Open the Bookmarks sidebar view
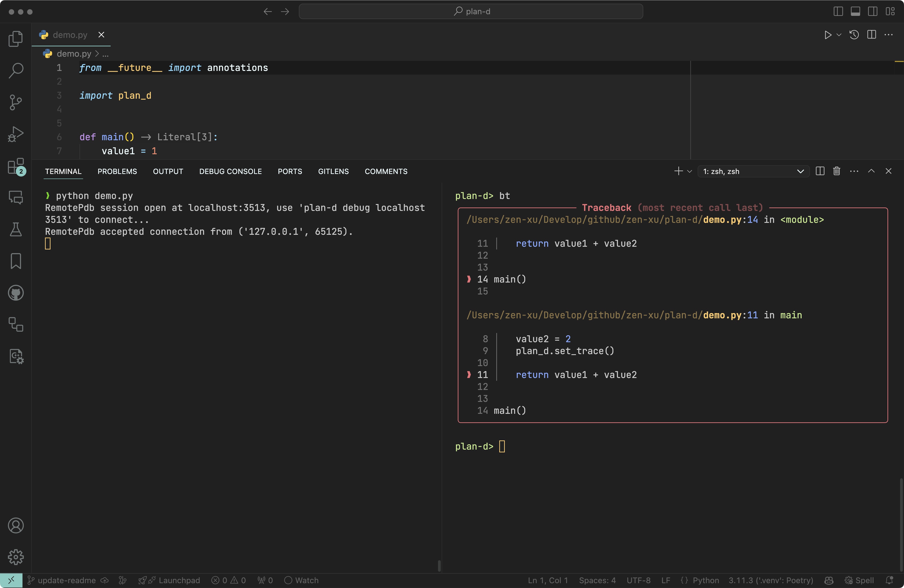 click(x=16, y=261)
